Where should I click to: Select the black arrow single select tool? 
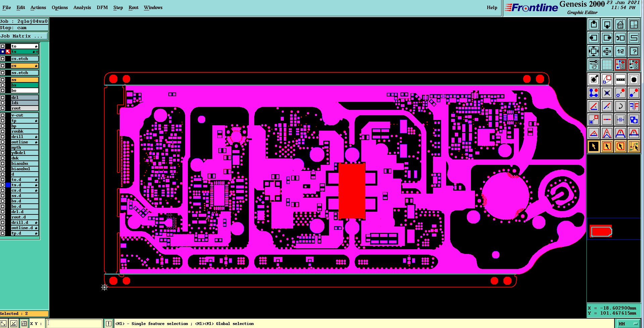click(x=594, y=147)
